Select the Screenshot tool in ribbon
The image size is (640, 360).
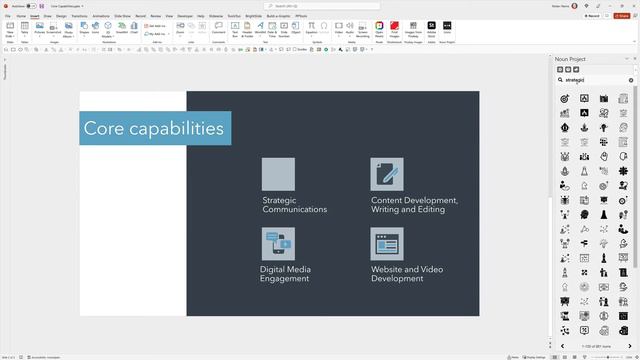point(53,29)
